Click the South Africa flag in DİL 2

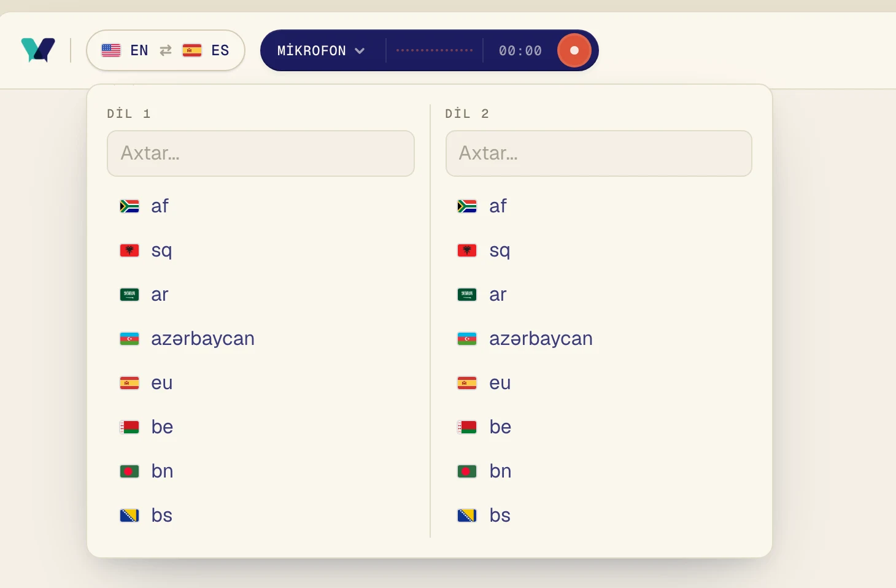(467, 206)
